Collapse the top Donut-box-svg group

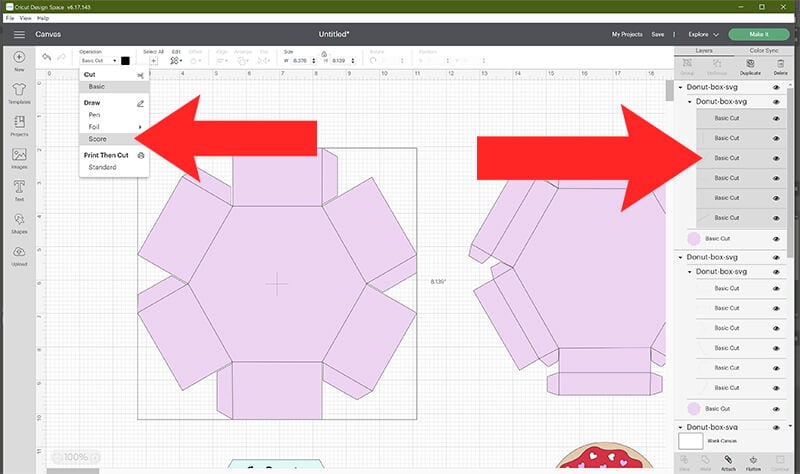tap(681, 87)
